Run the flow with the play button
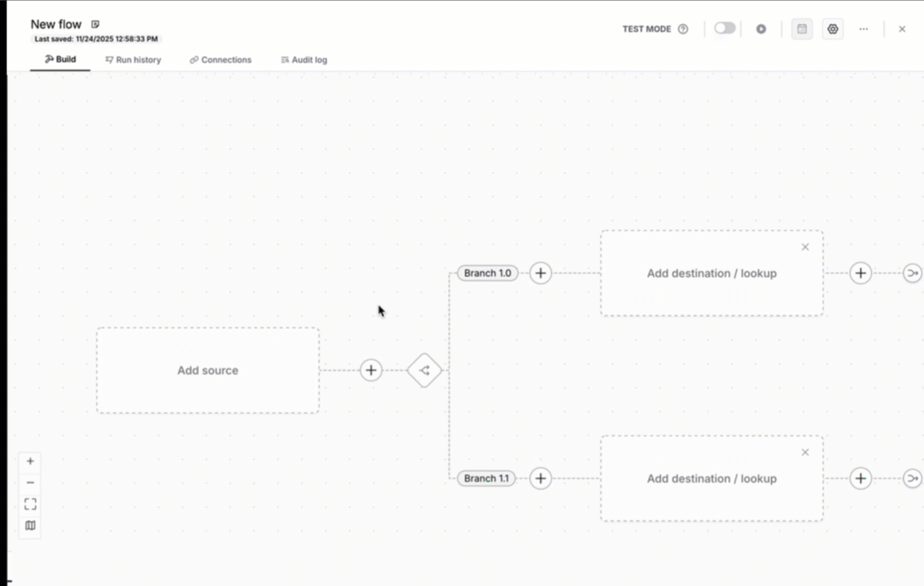This screenshot has height=586, width=924. [762, 29]
